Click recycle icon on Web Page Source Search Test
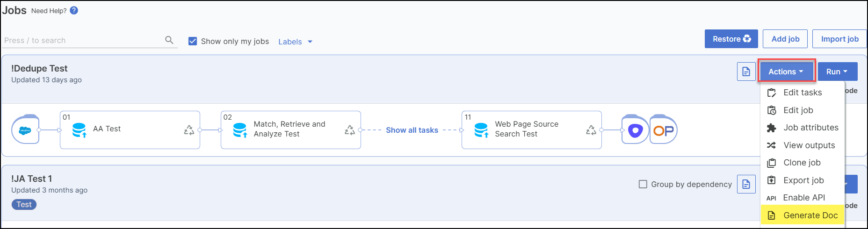 coord(591,130)
